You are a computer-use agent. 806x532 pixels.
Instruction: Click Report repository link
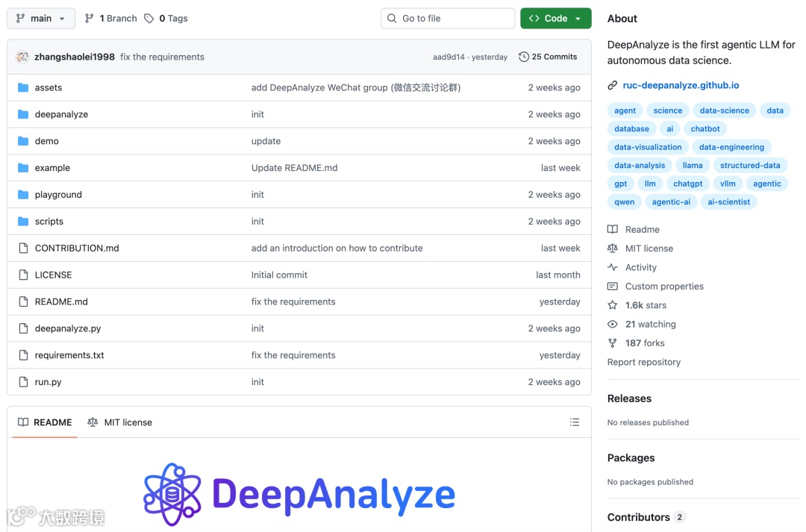coord(644,363)
